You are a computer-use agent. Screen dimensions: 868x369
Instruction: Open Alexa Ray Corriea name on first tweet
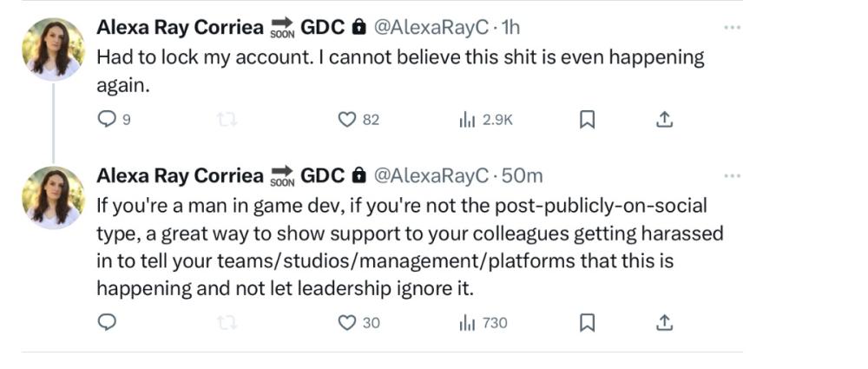(180, 28)
